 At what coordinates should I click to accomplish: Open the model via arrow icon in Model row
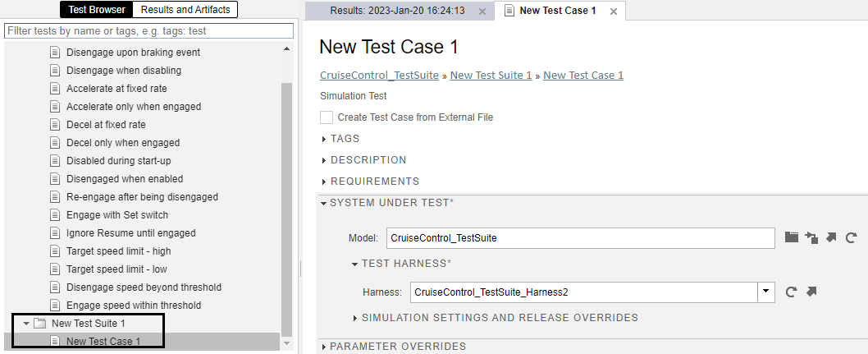(831, 238)
